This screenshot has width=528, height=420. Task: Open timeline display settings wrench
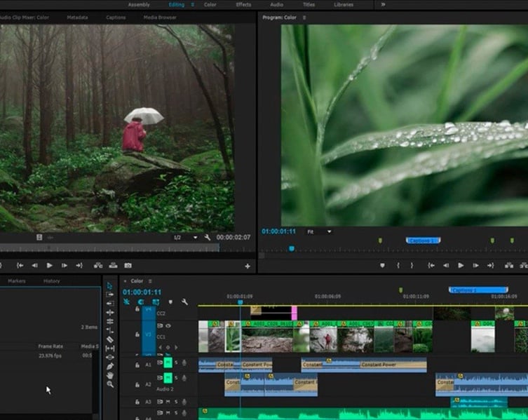pos(184,302)
